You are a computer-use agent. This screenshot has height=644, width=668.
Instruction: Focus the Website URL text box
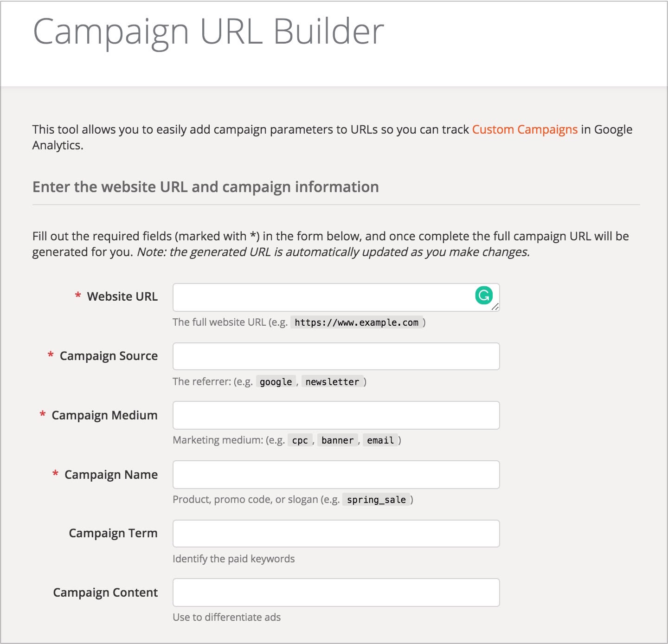coord(320,297)
